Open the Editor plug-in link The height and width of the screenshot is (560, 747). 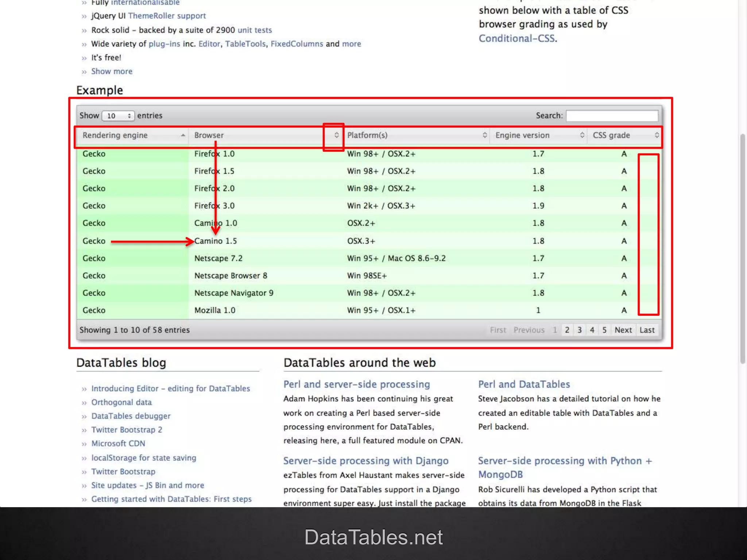(x=209, y=44)
